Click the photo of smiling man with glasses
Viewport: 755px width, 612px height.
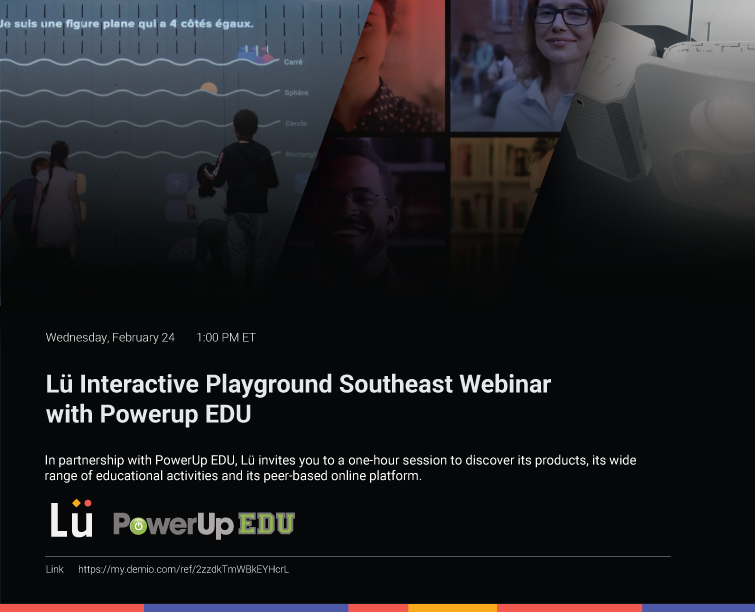pyautogui.click(x=366, y=212)
